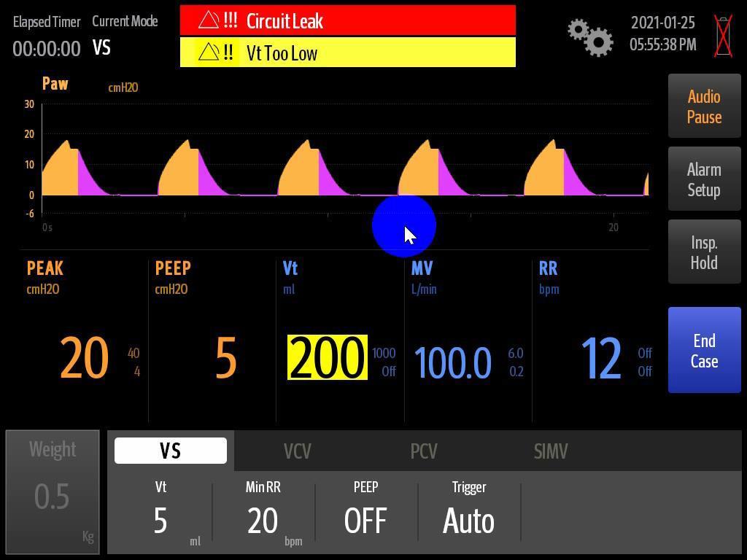Edit the patient Weight 0.5 Kg field
Viewport: 747px width, 560px height.
click(x=53, y=492)
